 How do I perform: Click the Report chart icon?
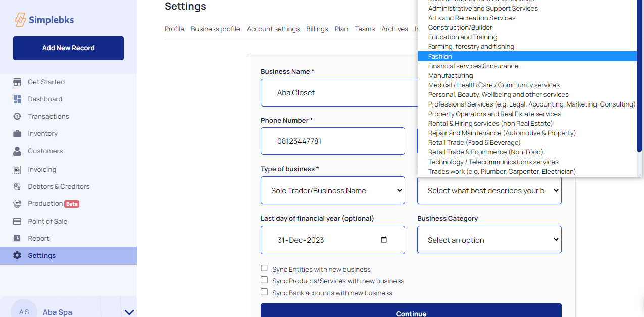[x=17, y=239]
